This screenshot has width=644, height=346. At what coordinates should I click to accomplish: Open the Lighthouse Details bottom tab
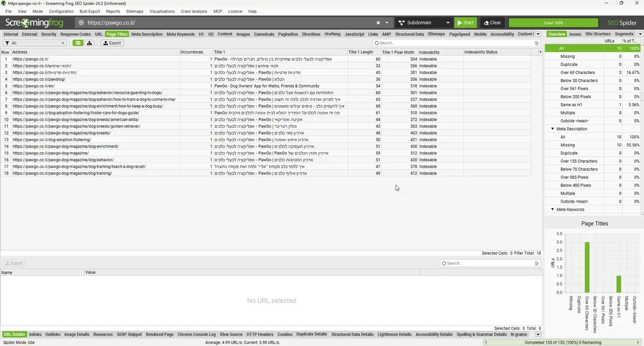coord(395,335)
